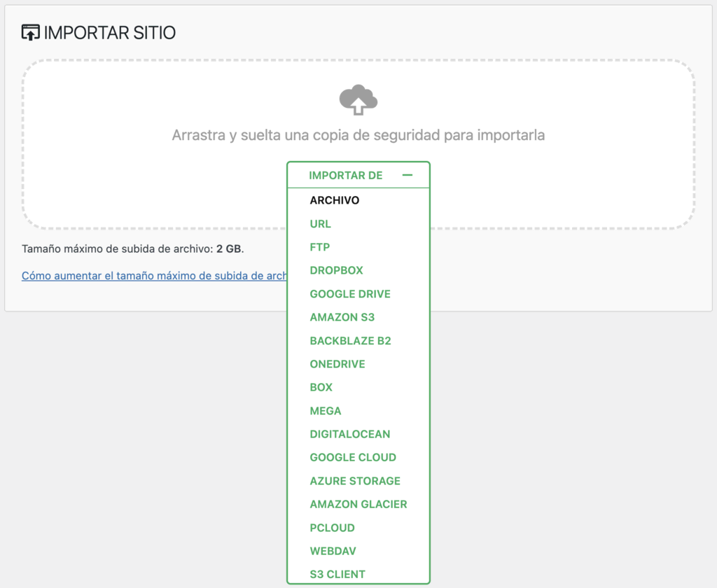Select Archivo as import source

tap(334, 199)
